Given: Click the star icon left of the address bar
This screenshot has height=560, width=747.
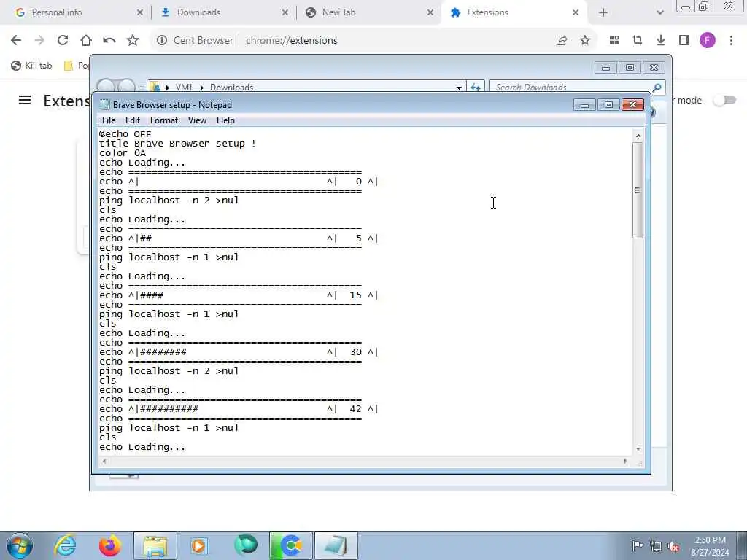Looking at the screenshot, I should click(133, 41).
